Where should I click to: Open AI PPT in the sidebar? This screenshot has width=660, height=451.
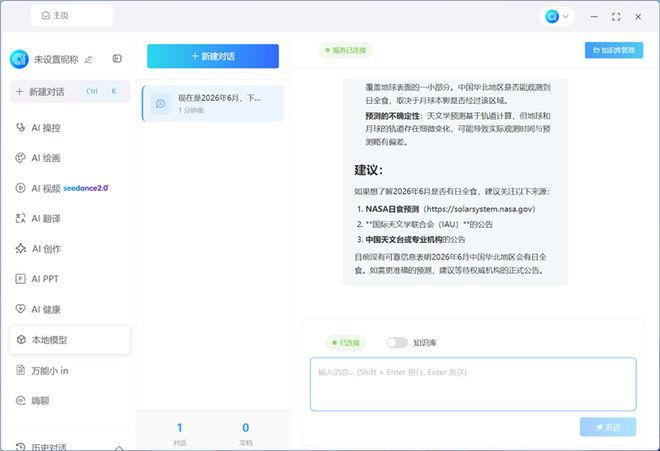tap(70, 279)
